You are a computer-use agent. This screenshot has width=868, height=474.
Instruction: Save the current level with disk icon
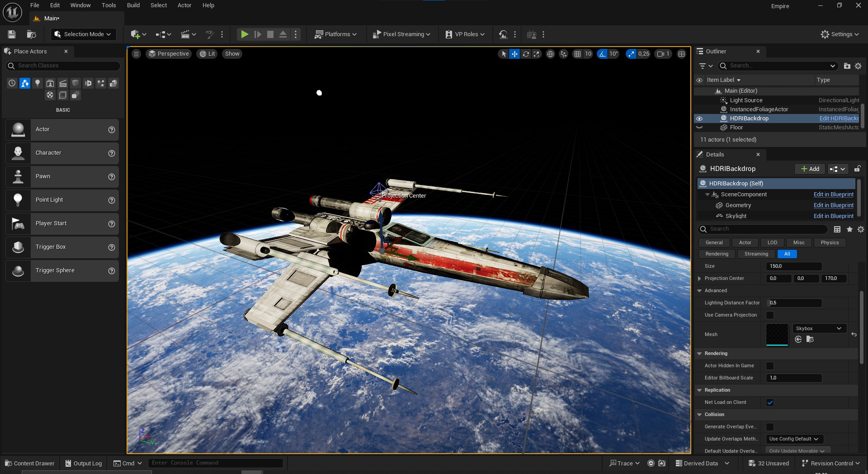tap(12, 34)
